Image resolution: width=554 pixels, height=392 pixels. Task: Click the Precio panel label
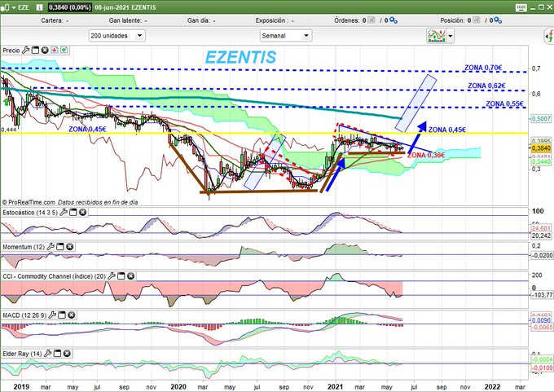coord(11,51)
